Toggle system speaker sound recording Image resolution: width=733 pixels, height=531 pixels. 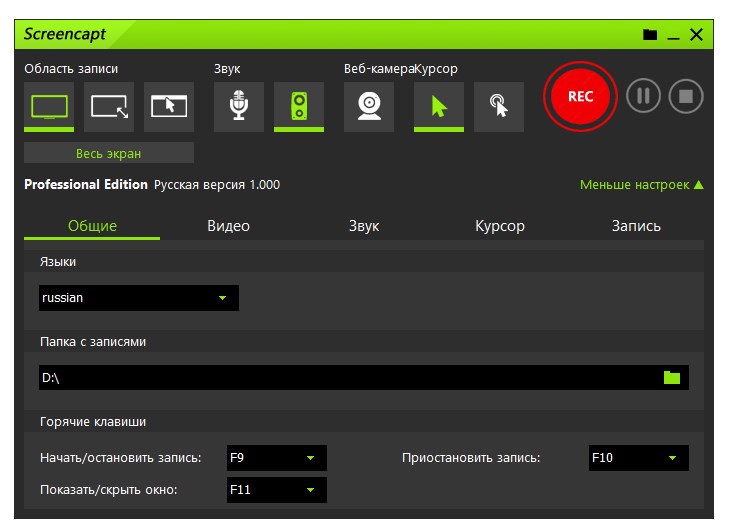click(x=299, y=107)
